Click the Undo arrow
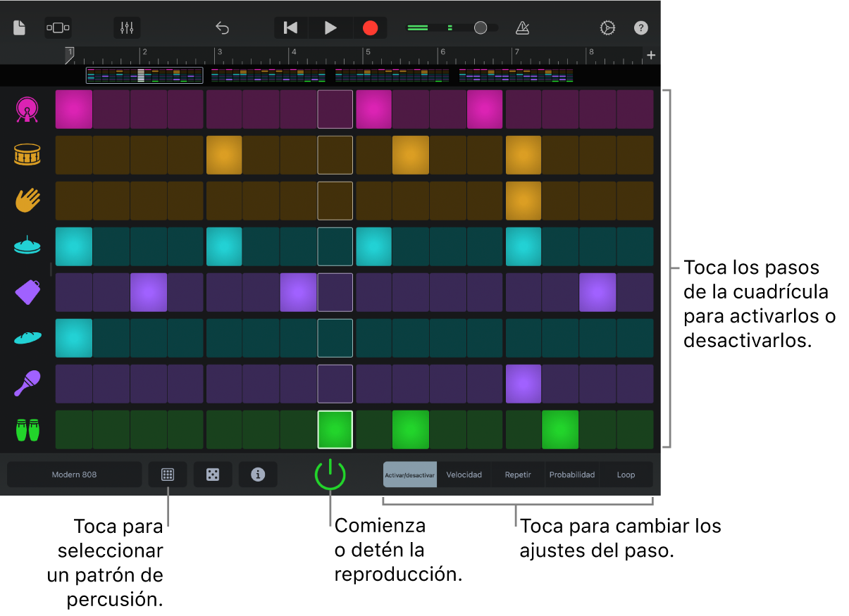 (223, 28)
